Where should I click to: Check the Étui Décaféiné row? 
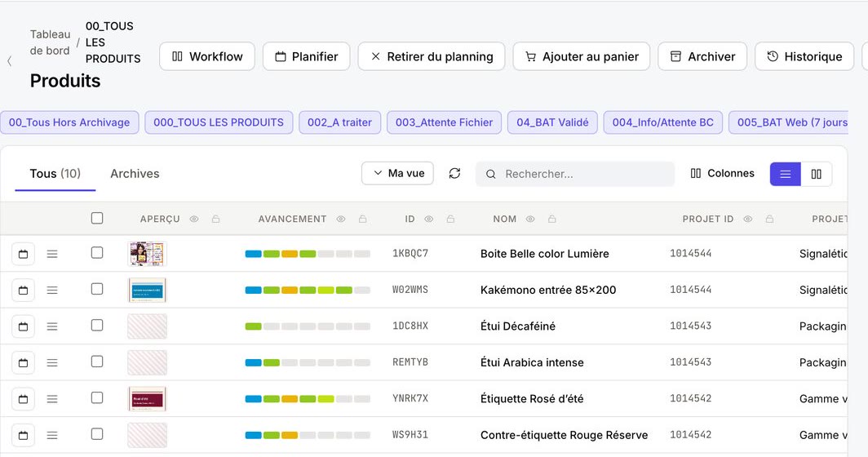click(97, 325)
